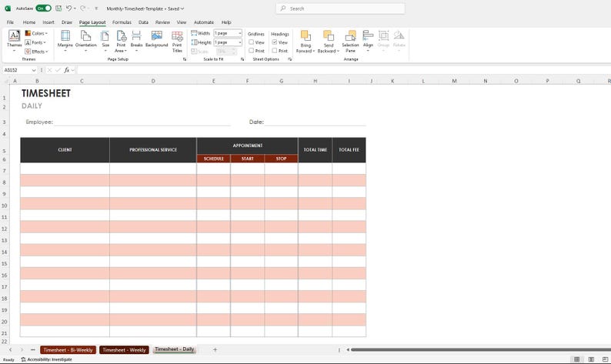Click the TIMESHEET title text
Screen dimensions: 611x364
point(46,93)
